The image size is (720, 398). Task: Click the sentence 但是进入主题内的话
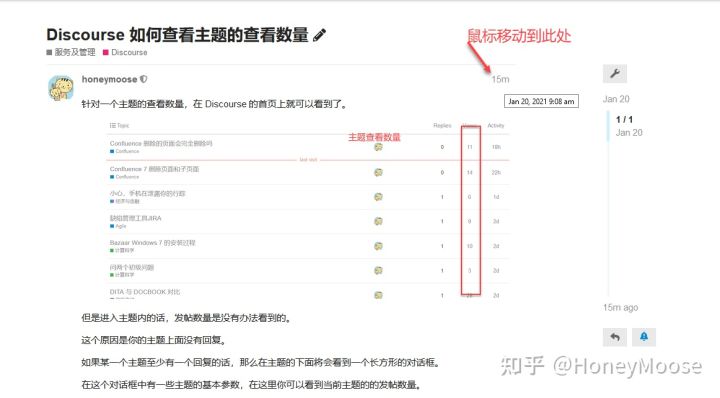click(x=186, y=318)
